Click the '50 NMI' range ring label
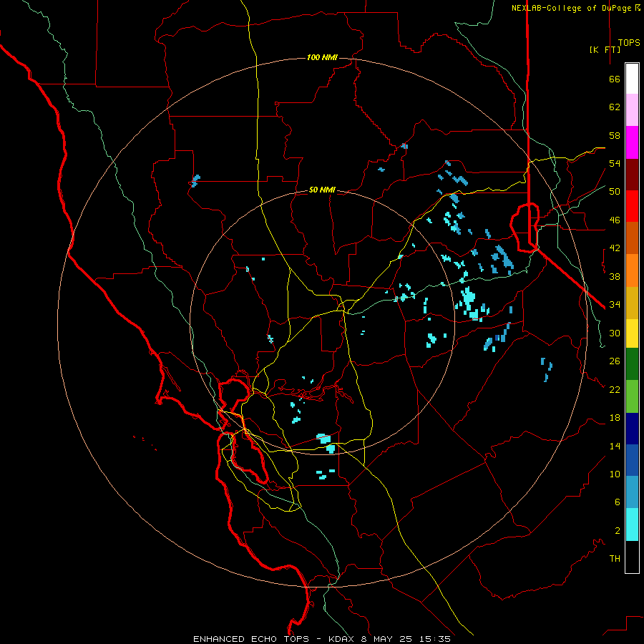Screen dimensions: 644x644 point(322,190)
